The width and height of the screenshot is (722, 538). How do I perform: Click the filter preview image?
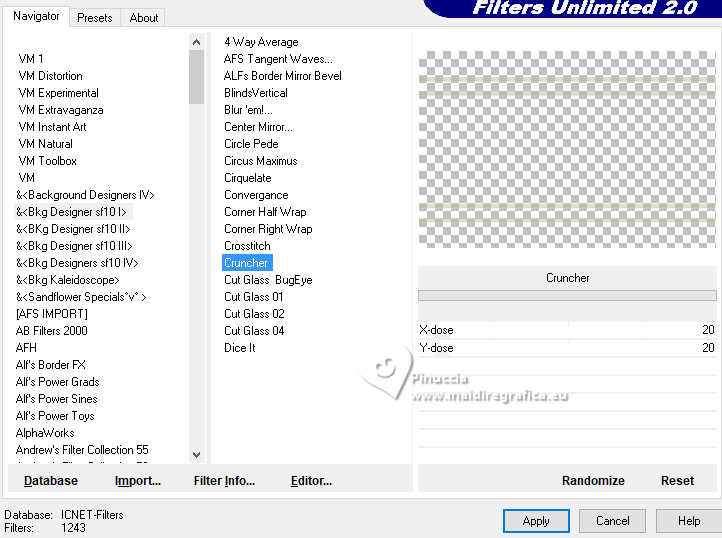pyautogui.click(x=567, y=149)
